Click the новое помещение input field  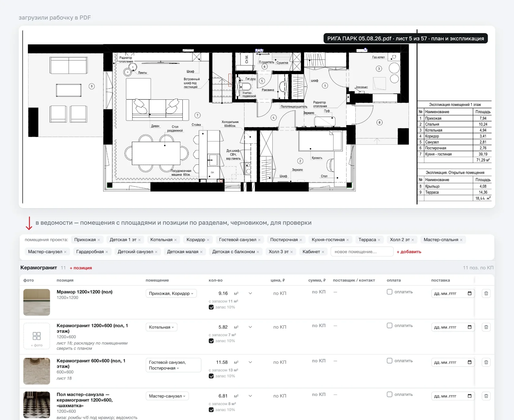[x=362, y=252]
